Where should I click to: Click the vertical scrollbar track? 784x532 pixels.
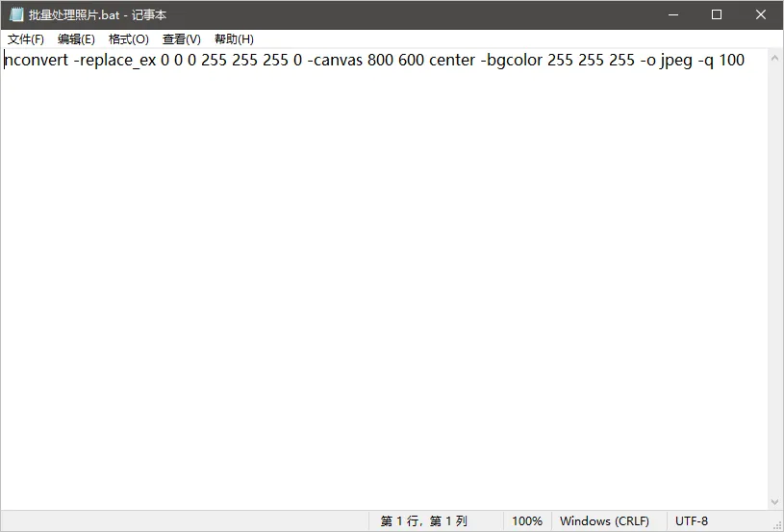click(775, 280)
